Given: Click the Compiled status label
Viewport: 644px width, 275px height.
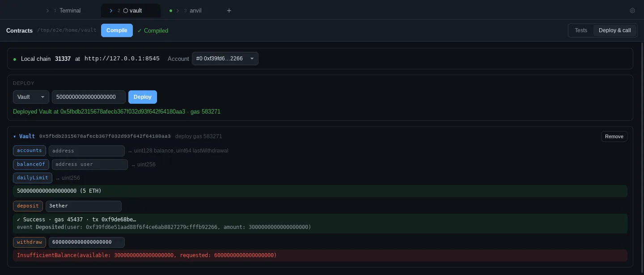Looking at the screenshot, I should click(x=153, y=30).
